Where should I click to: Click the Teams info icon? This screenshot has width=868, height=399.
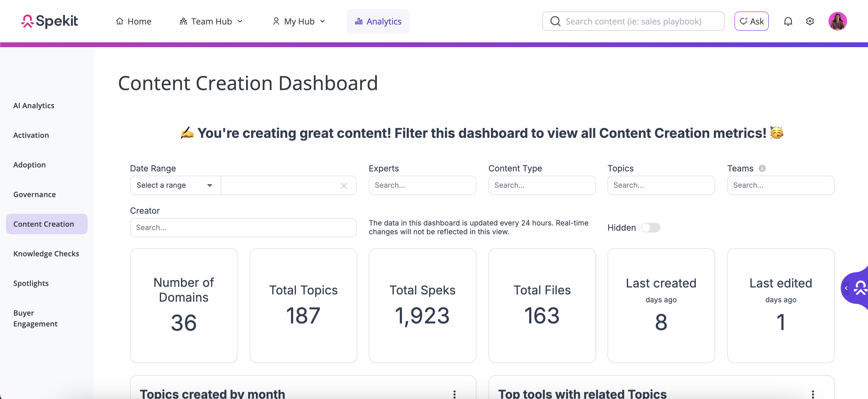(762, 168)
